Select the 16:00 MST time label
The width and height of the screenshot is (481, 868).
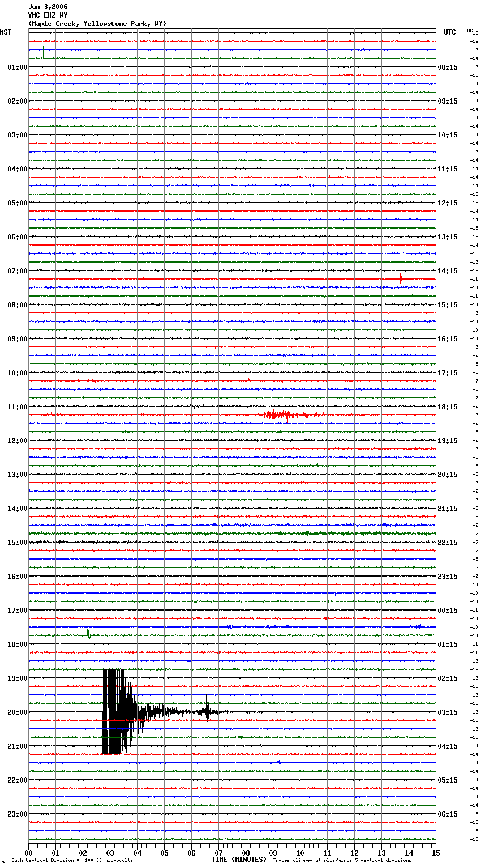pos(18,577)
